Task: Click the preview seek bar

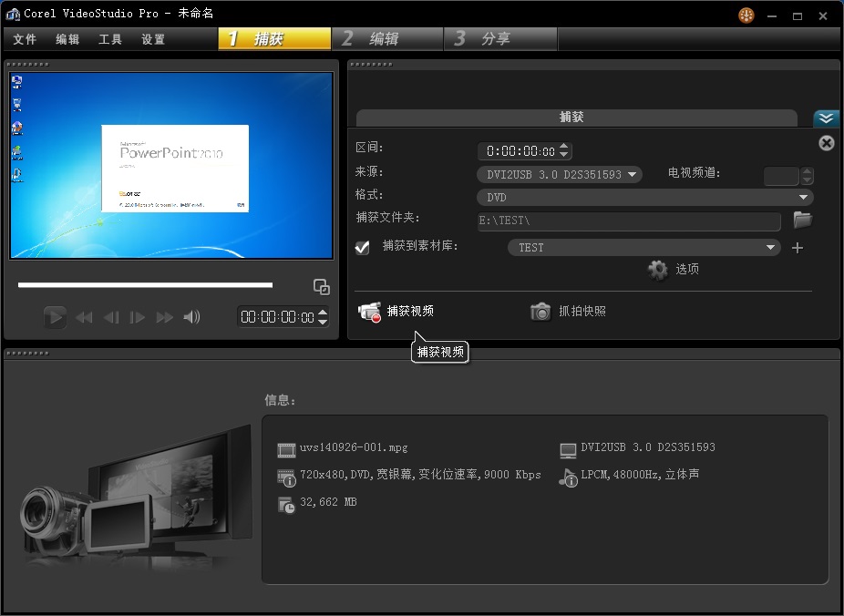Action: (x=145, y=285)
